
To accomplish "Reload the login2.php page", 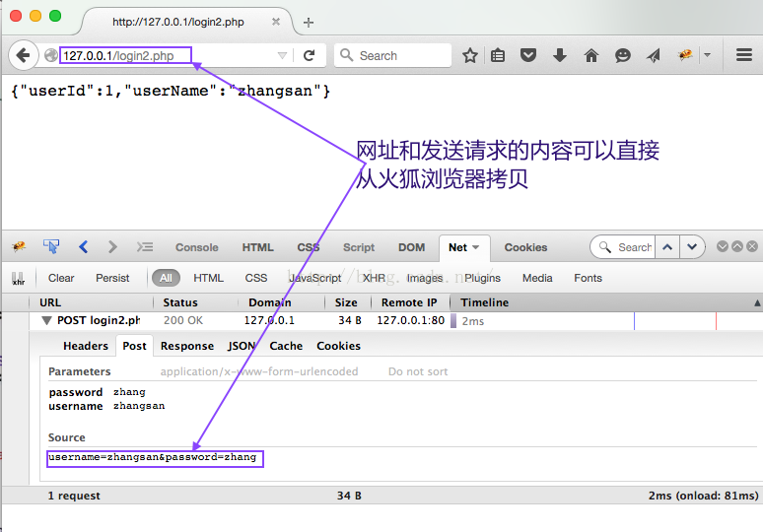I will pyautogui.click(x=309, y=55).
